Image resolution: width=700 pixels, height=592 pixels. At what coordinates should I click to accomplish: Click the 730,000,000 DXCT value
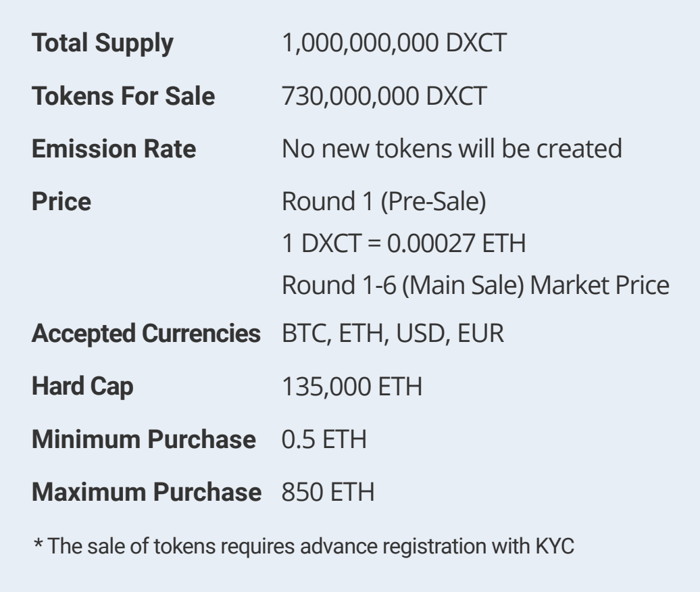pos(383,97)
